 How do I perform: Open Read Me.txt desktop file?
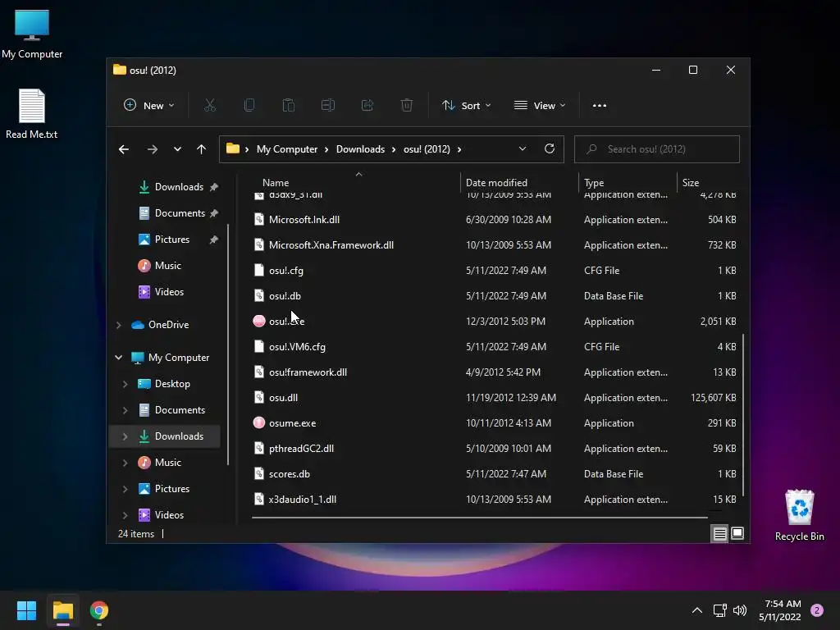point(32,114)
